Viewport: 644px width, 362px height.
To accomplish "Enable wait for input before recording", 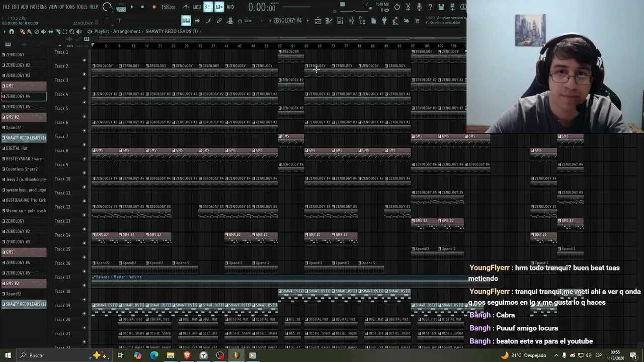I will tap(197, 7).
